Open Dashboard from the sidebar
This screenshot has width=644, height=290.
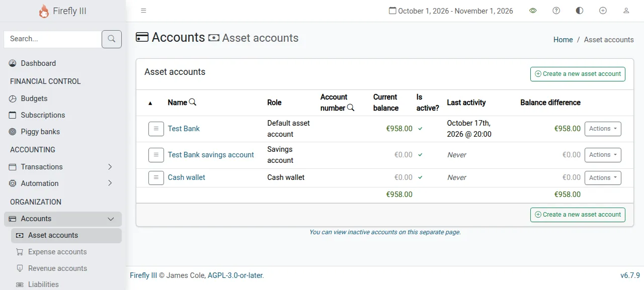[x=63, y=63]
